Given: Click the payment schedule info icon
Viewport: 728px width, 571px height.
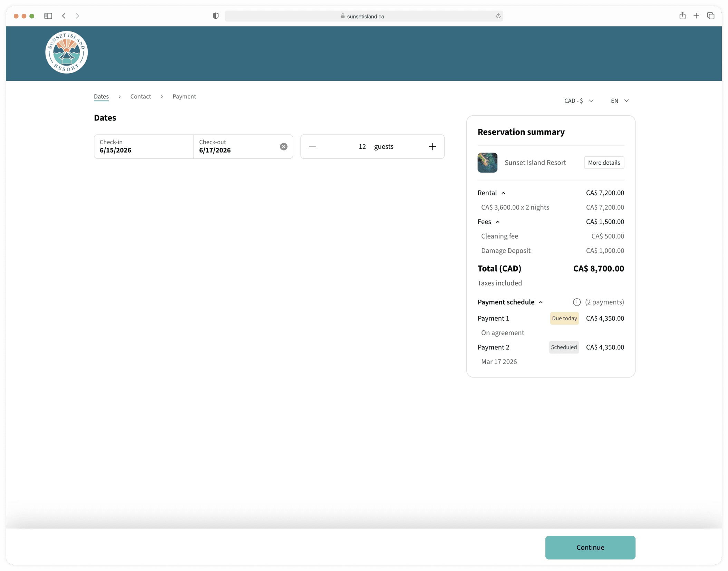Looking at the screenshot, I should coord(576,302).
